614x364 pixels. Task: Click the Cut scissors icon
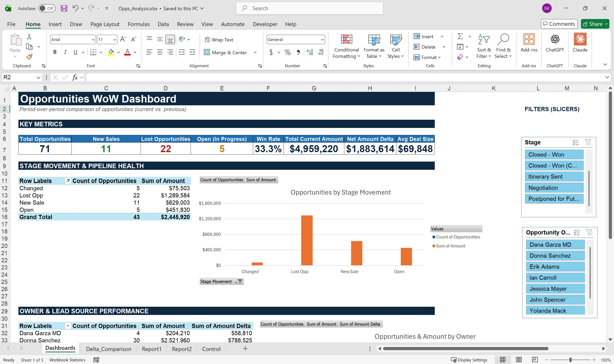[29, 37]
